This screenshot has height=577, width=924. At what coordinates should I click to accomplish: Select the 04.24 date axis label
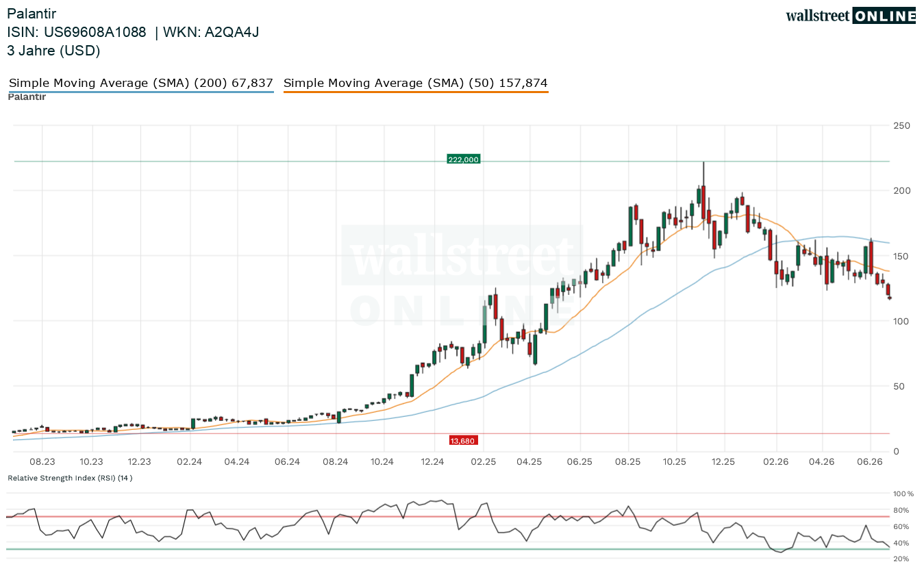[x=237, y=462]
